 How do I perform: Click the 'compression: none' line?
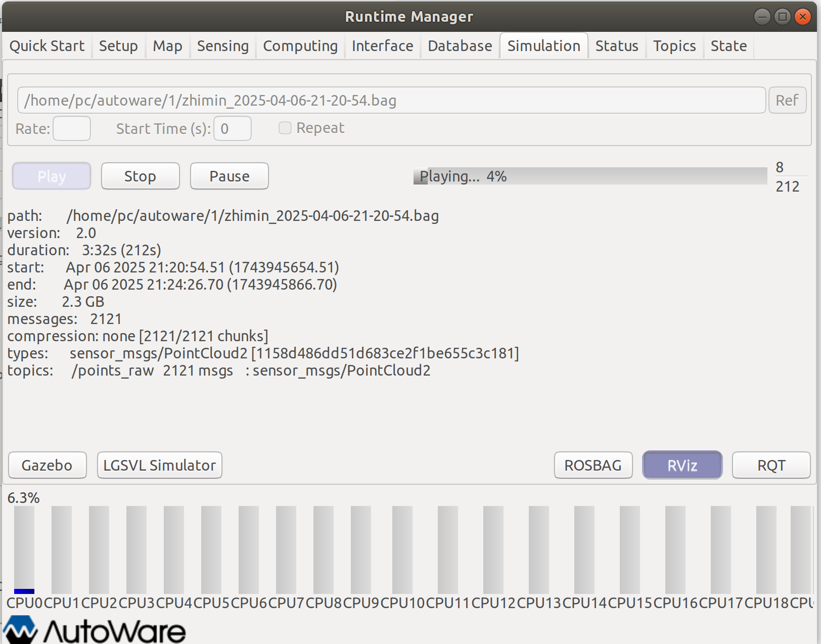pos(138,336)
